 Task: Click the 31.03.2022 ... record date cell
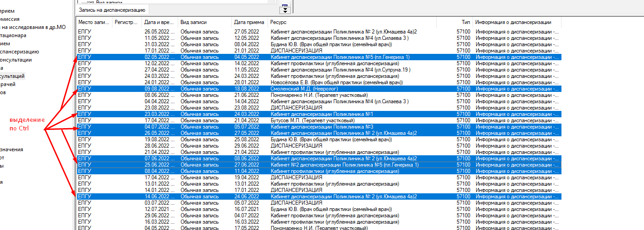160,44
